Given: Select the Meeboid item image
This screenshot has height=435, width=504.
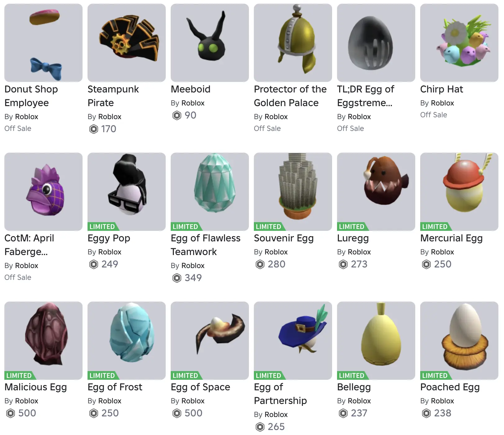Looking at the screenshot, I should click(x=210, y=43).
